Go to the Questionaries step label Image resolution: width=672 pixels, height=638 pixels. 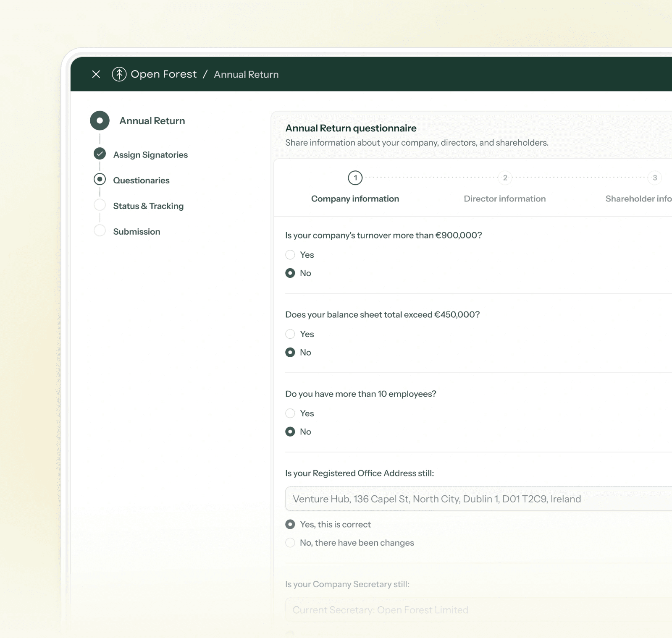[141, 180]
